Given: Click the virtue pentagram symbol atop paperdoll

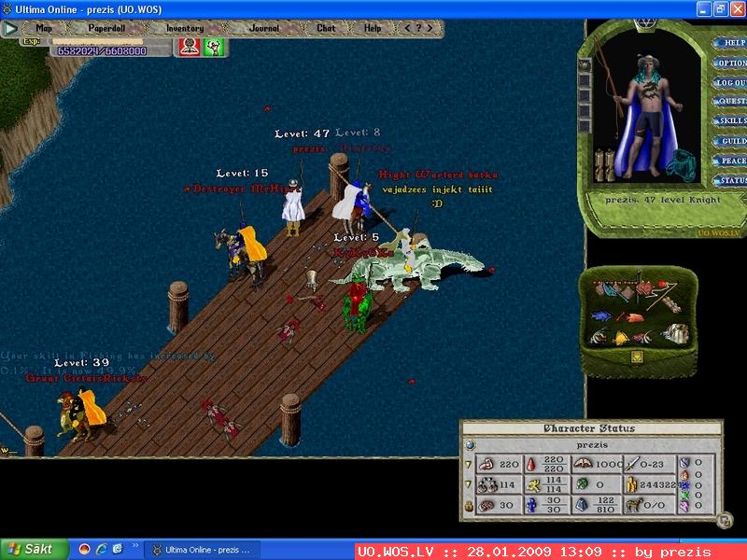Looking at the screenshot, I should click(646, 24).
